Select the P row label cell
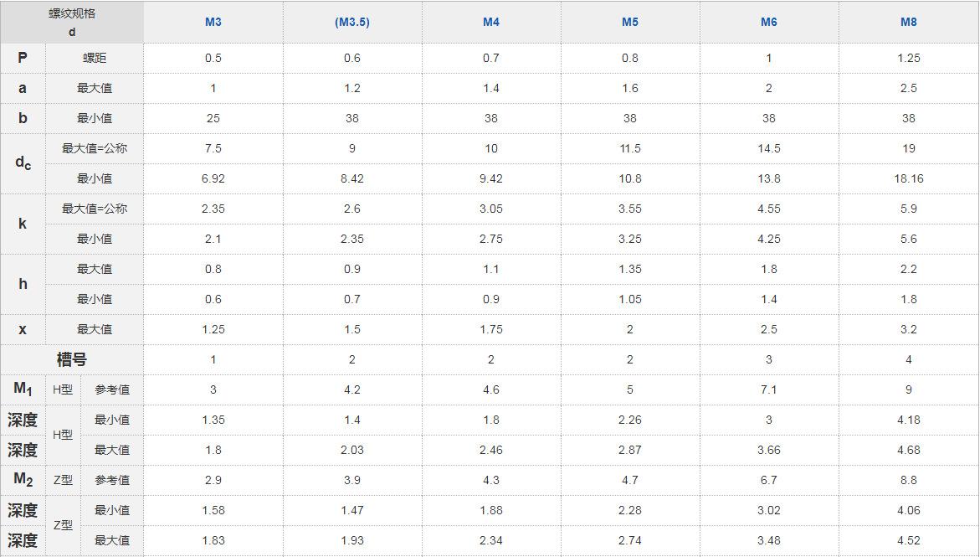The width and height of the screenshot is (980, 557). pyautogui.click(x=23, y=58)
